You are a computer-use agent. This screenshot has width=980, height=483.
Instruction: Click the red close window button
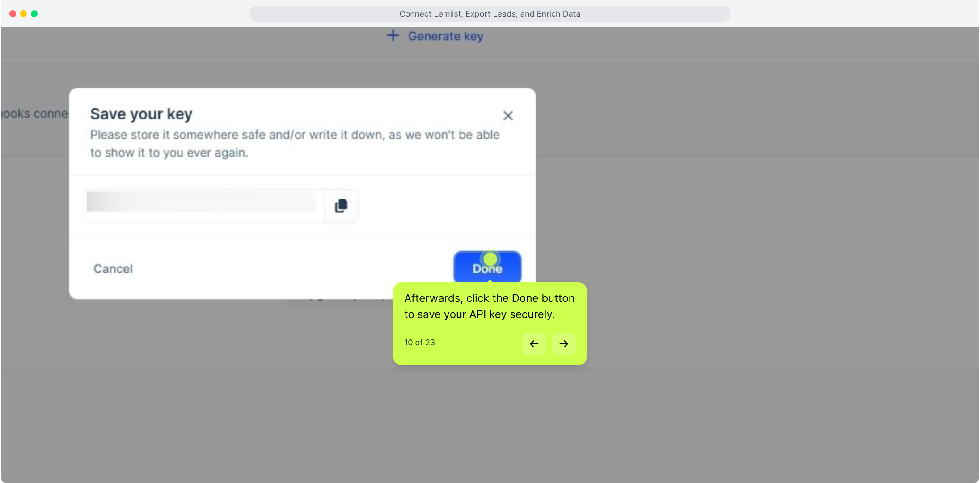point(13,14)
